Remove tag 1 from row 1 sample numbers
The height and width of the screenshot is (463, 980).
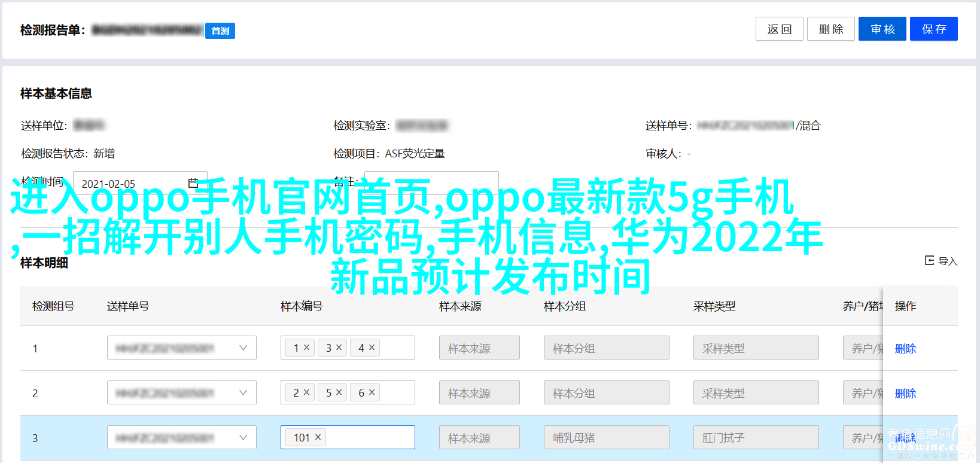pyautogui.click(x=306, y=347)
